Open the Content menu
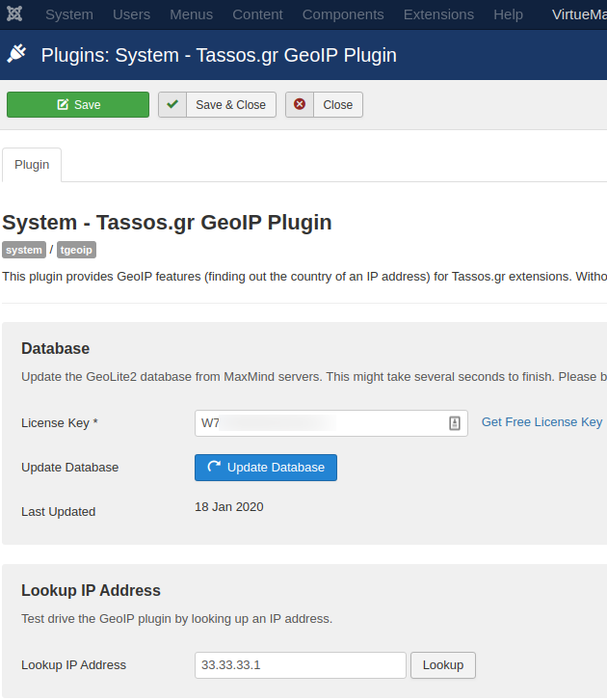The image size is (607, 700). tap(257, 14)
